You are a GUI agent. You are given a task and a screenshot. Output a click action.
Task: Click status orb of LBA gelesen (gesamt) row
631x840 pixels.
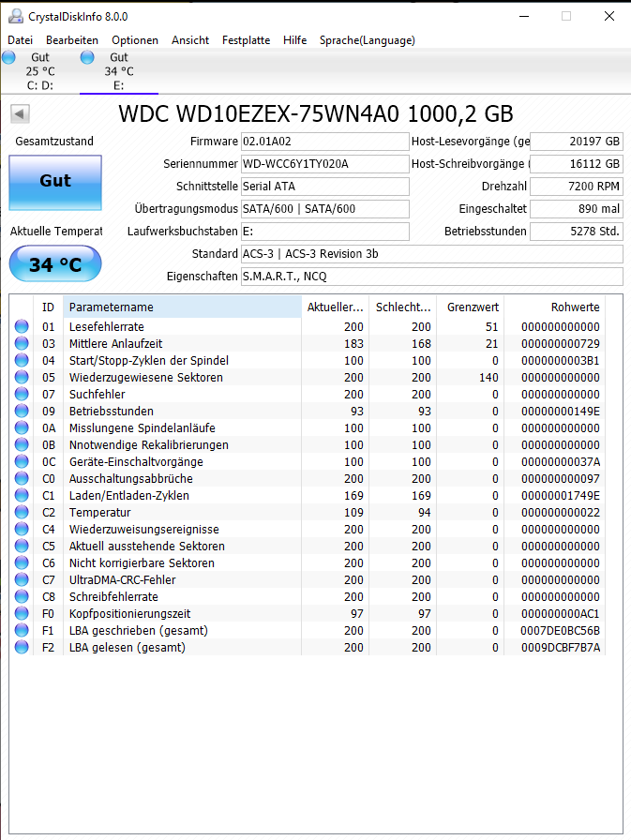click(22, 647)
